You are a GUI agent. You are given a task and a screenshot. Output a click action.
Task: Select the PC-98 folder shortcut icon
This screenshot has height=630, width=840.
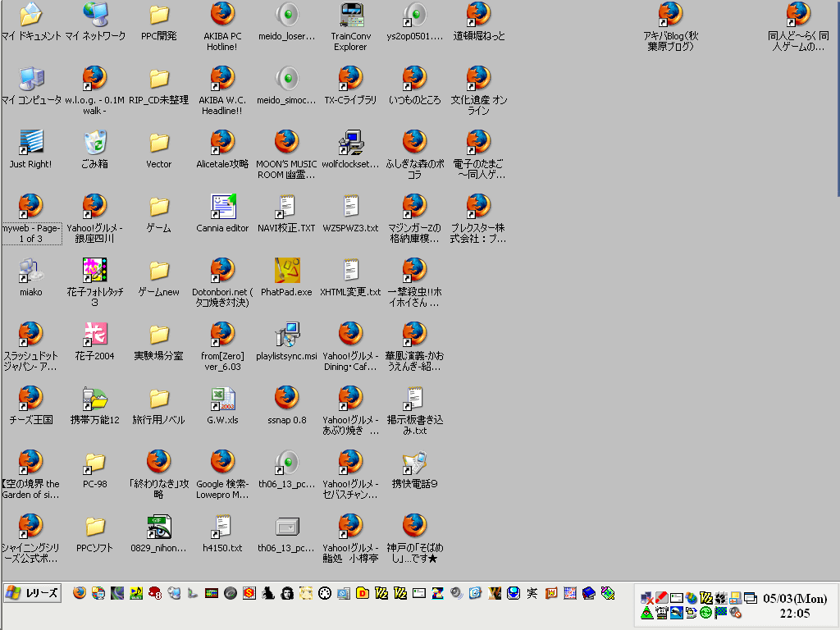95,463
